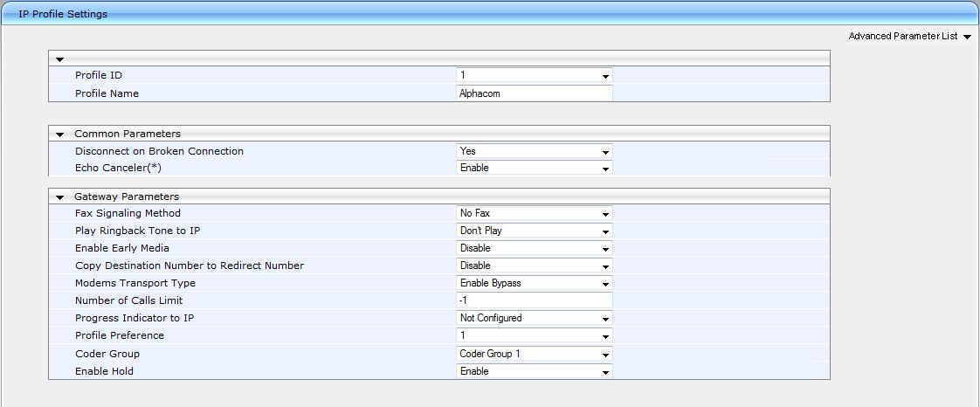The image size is (980, 407).
Task: Open the Echo Canceler dropdown
Action: (x=534, y=168)
